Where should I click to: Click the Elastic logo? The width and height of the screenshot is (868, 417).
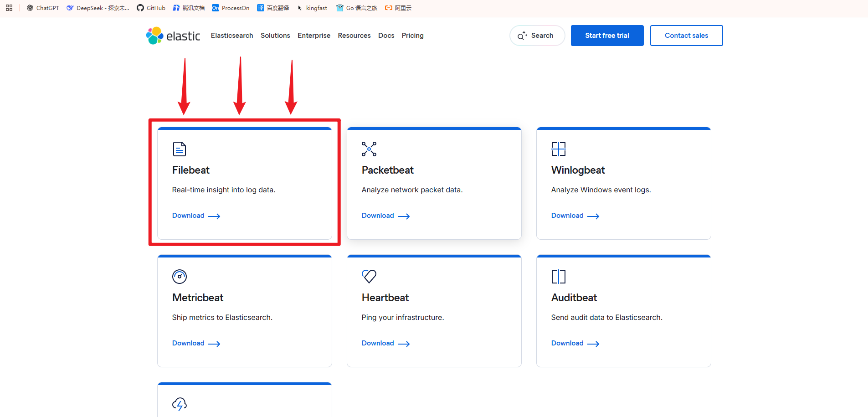click(x=173, y=36)
